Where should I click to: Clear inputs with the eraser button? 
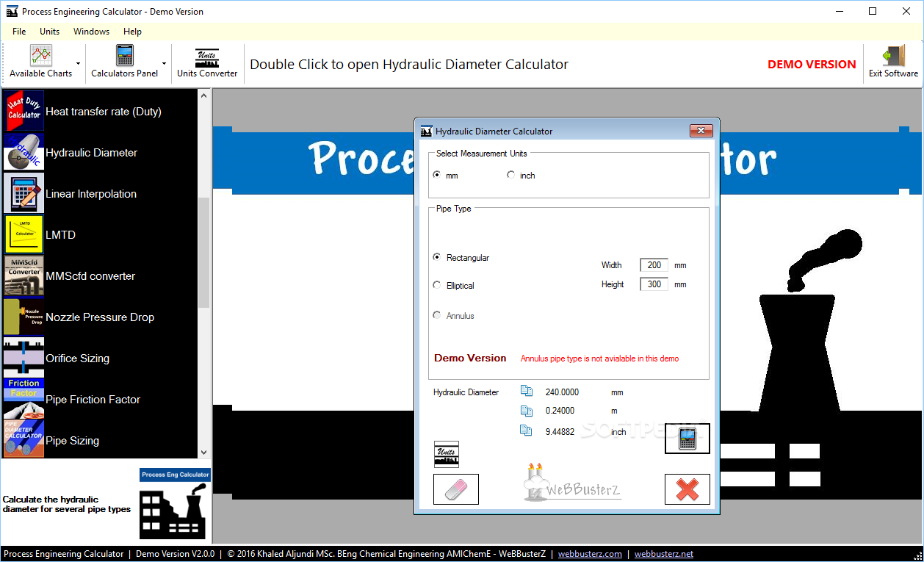coord(456,489)
